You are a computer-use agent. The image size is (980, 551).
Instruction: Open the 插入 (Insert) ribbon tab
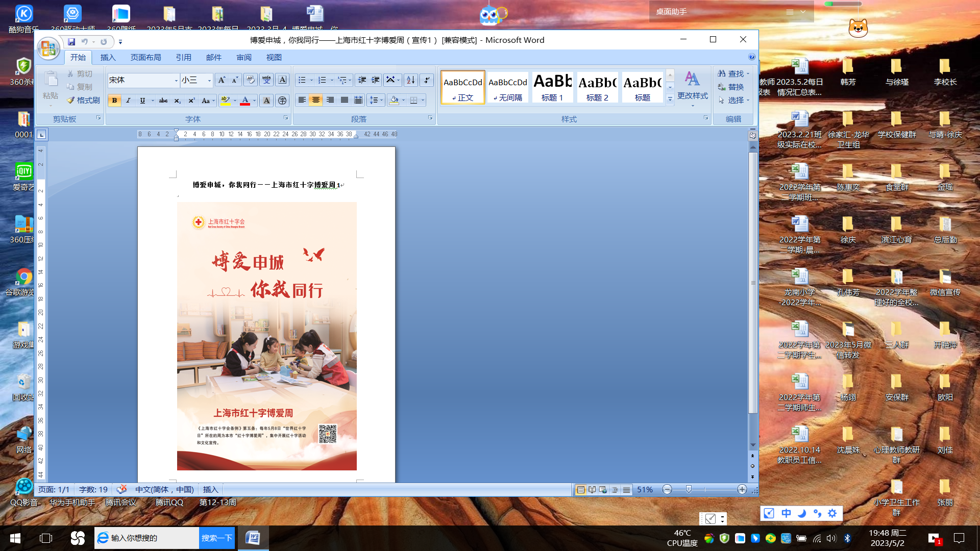pyautogui.click(x=108, y=57)
